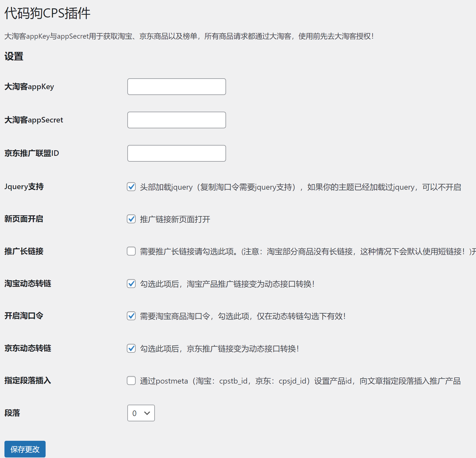Toggle the 京东动态转链 checkbox
476x458 pixels.
click(131, 348)
